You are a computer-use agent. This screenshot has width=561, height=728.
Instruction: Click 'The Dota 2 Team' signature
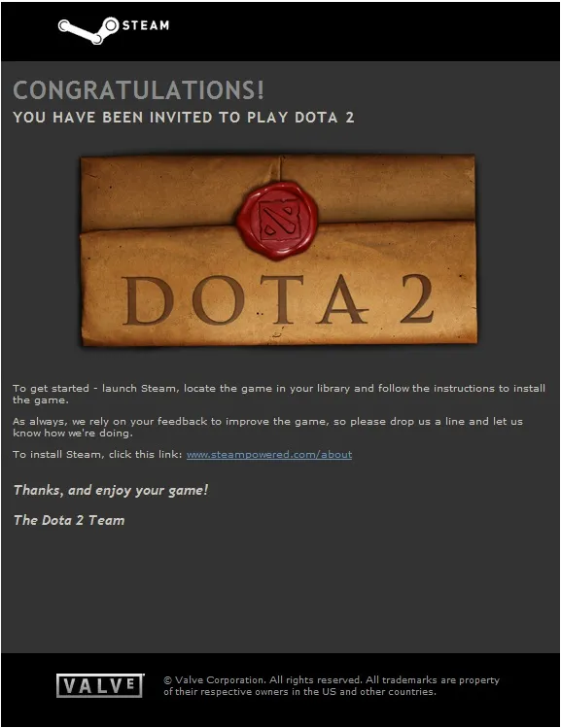(x=69, y=520)
